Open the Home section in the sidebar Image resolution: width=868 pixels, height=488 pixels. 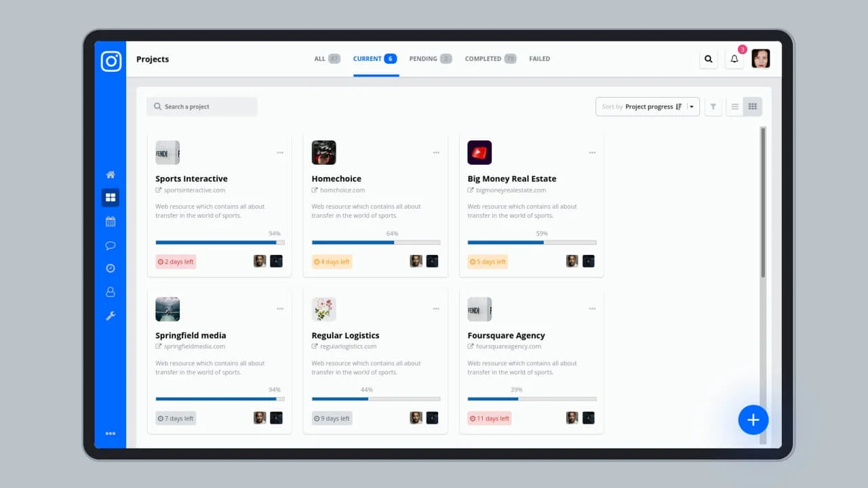(111, 174)
